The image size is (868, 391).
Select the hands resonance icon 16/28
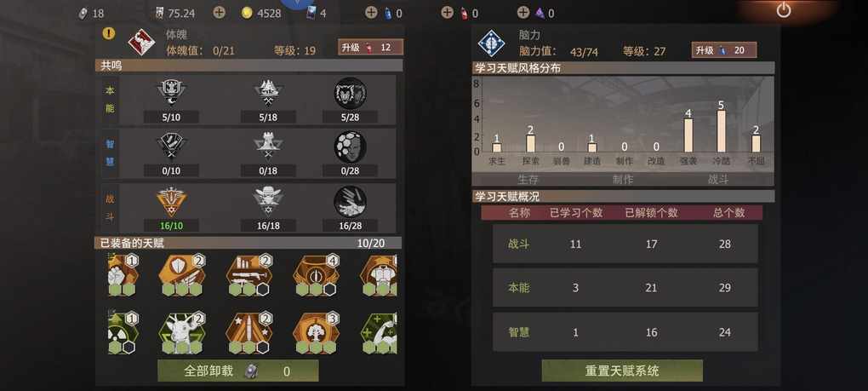(350, 201)
